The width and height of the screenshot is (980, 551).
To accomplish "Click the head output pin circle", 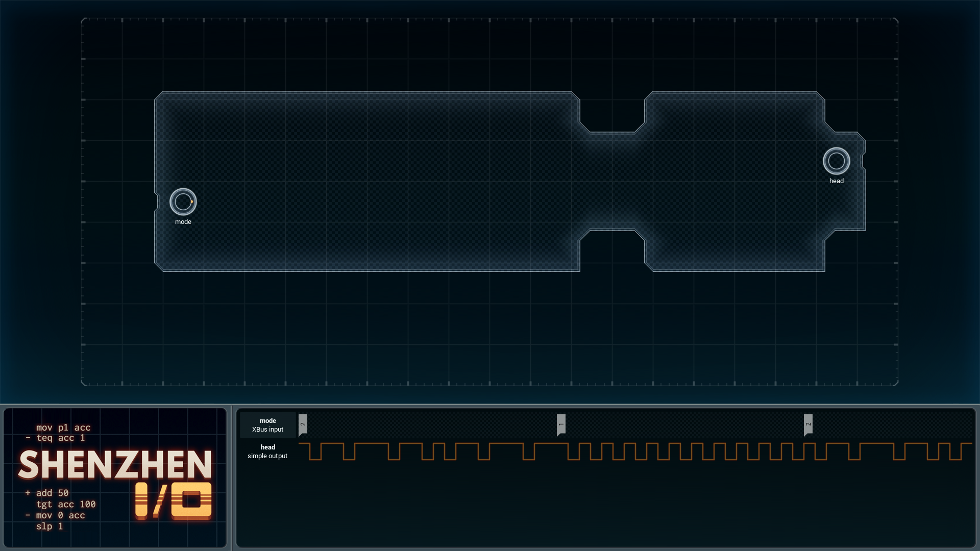I will click(836, 161).
